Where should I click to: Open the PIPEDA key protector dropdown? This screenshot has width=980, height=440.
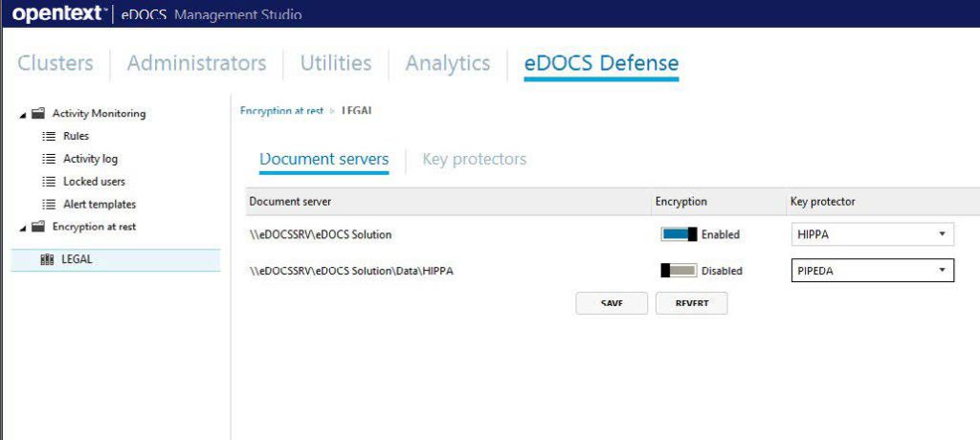(873, 271)
